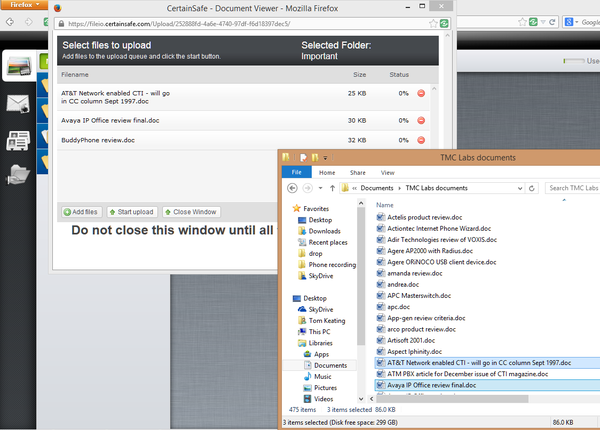
Task: Remove Avaya IP Office file from queue
Action: click(421, 121)
